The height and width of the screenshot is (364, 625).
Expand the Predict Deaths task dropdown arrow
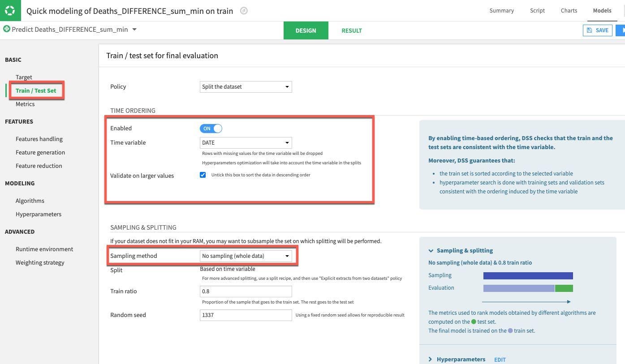pyautogui.click(x=134, y=30)
